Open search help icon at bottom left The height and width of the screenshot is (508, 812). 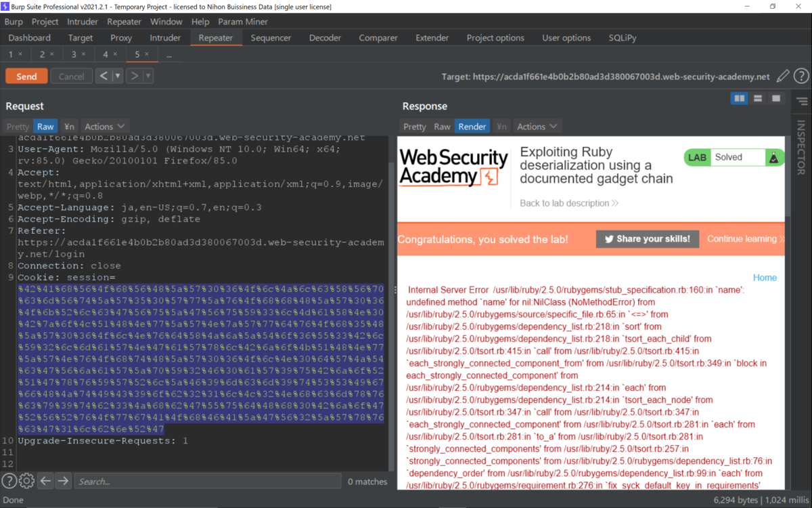click(9, 481)
